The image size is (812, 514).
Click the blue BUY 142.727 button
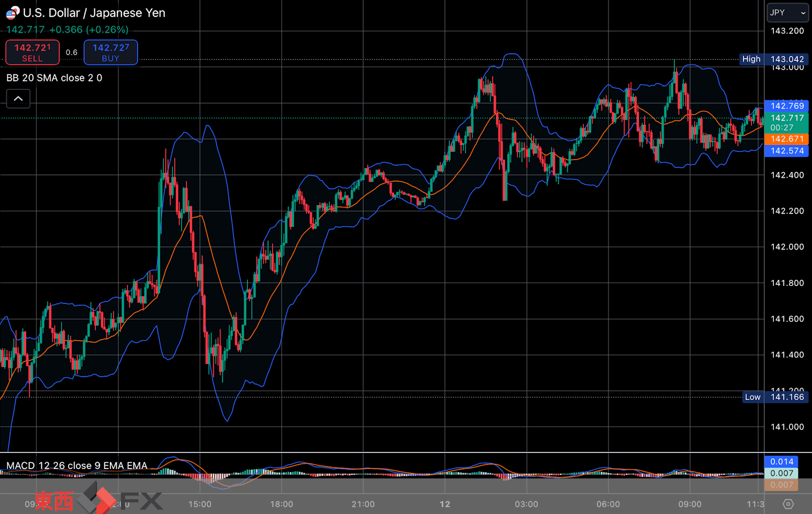[110, 52]
